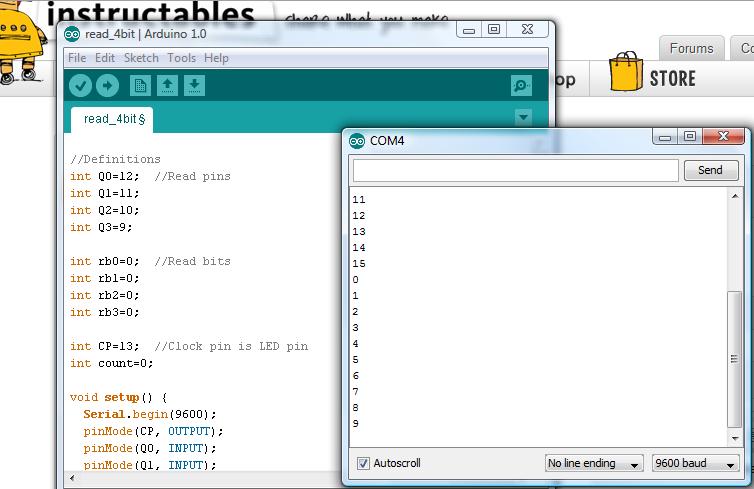The height and width of the screenshot is (489, 754).
Task: Click the code line 'int Q0=12;'
Action: [x=104, y=176]
